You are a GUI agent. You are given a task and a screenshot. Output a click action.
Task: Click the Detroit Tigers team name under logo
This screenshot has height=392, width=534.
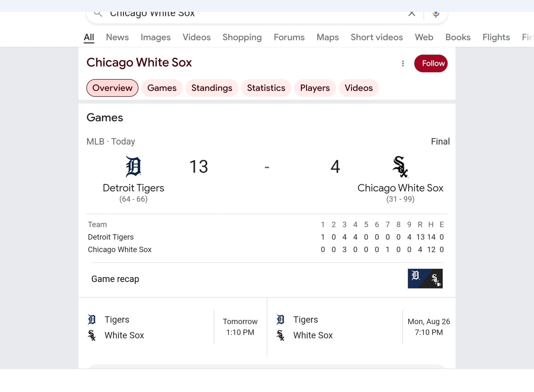[133, 188]
